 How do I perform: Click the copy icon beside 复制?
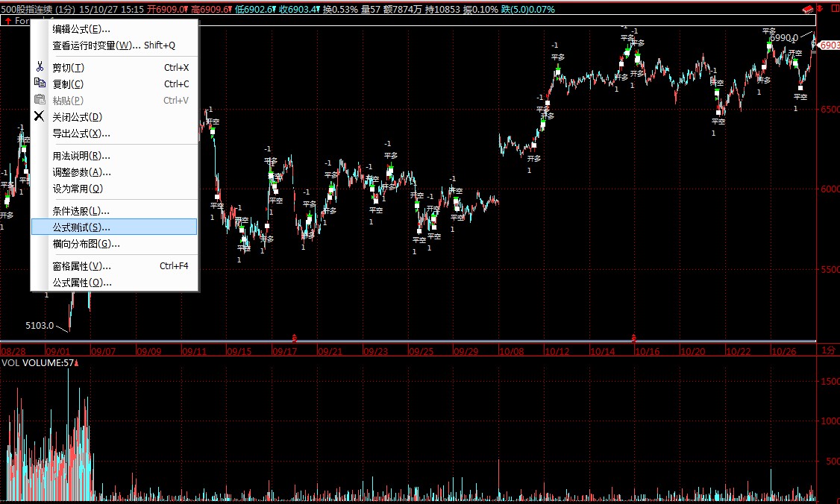click(40, 84)
